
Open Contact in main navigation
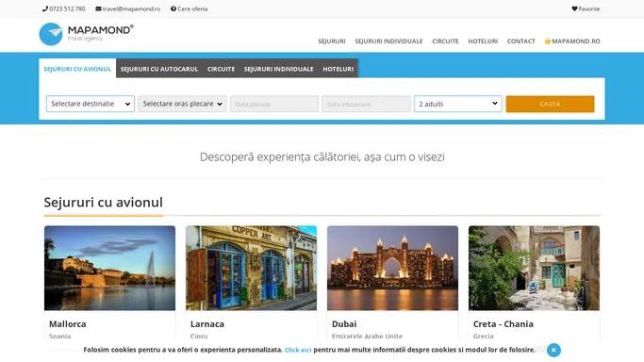click(x=521, y=41)
